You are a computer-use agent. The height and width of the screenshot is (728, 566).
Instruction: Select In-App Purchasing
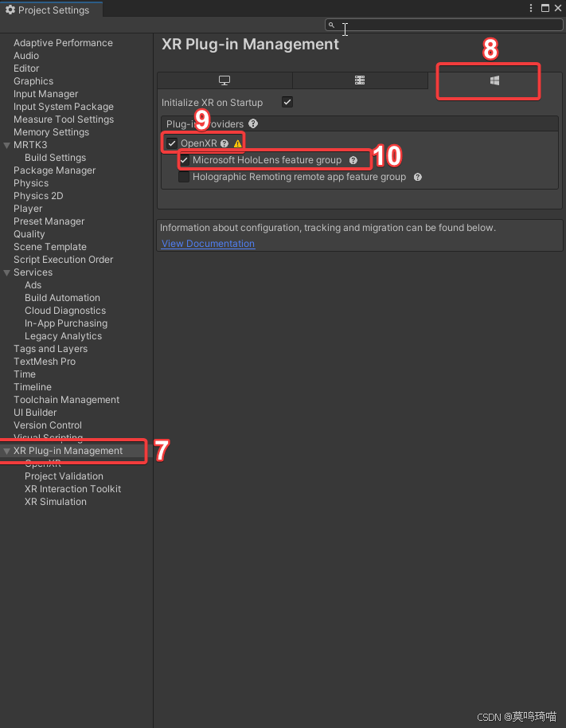click(66, 323)
